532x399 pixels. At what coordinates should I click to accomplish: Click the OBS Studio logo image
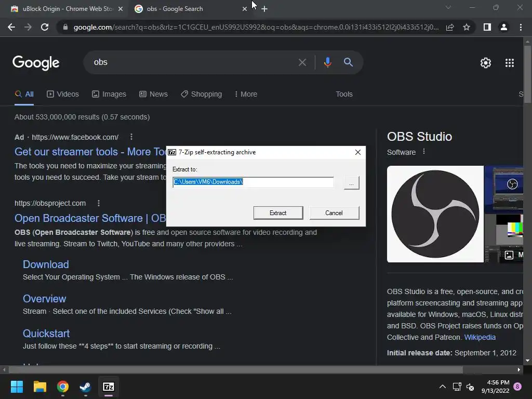pos(435,214)
